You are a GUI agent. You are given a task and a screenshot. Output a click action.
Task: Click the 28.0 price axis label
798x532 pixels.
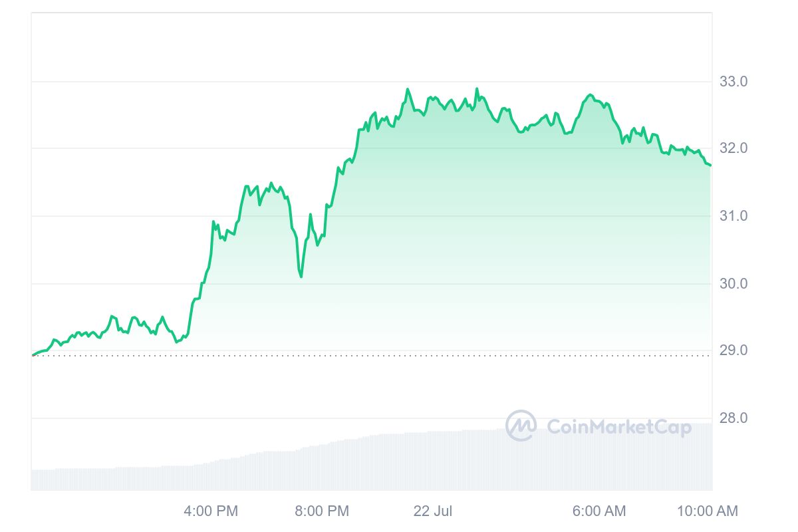pyautogui.click(x=733, y=418)
